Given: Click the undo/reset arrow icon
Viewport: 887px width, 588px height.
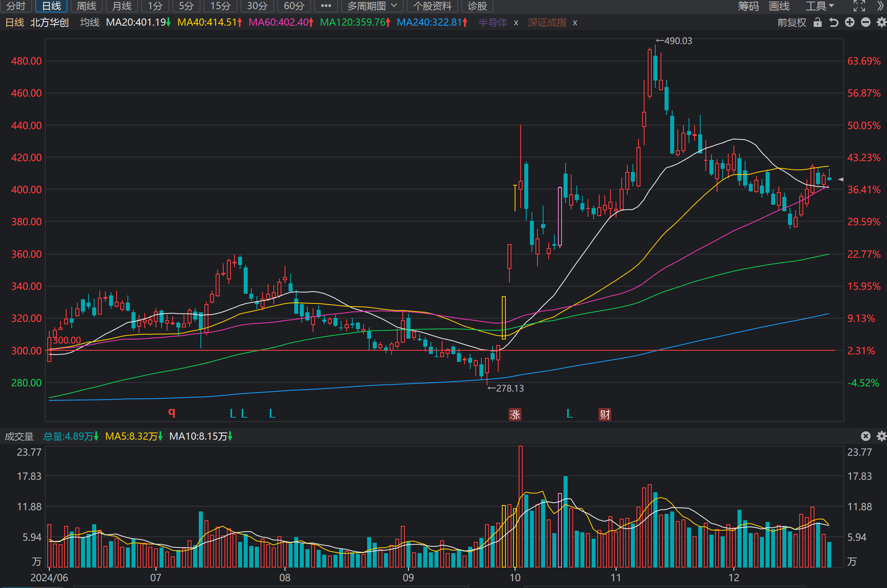Looking at the screenshot, I should 834,22.
